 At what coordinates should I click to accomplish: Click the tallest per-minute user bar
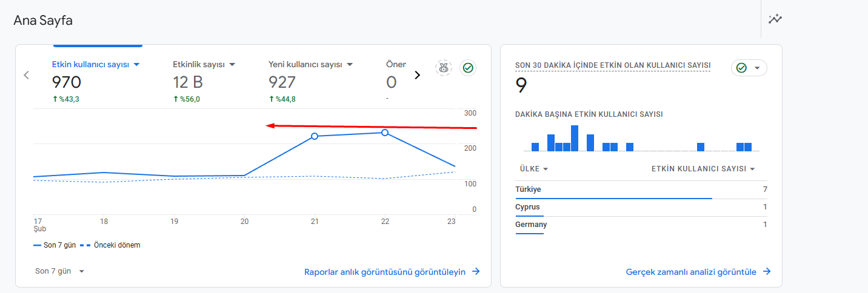click(575, 138)
